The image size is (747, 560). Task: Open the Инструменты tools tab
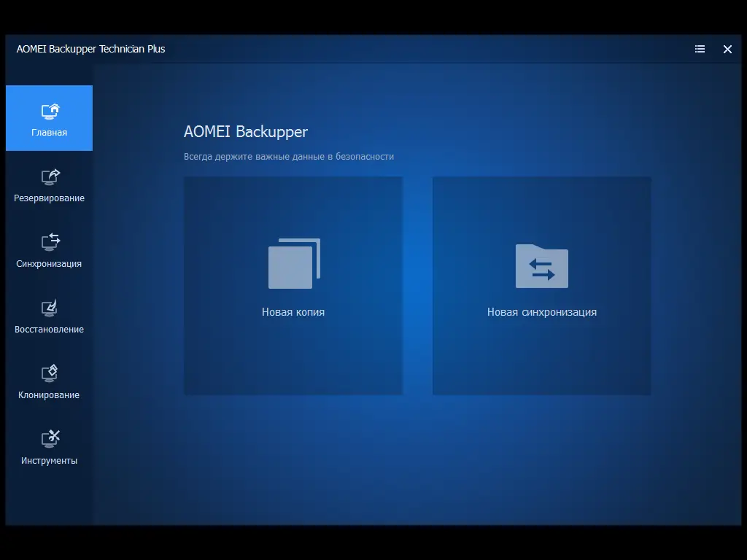point(49,448)
